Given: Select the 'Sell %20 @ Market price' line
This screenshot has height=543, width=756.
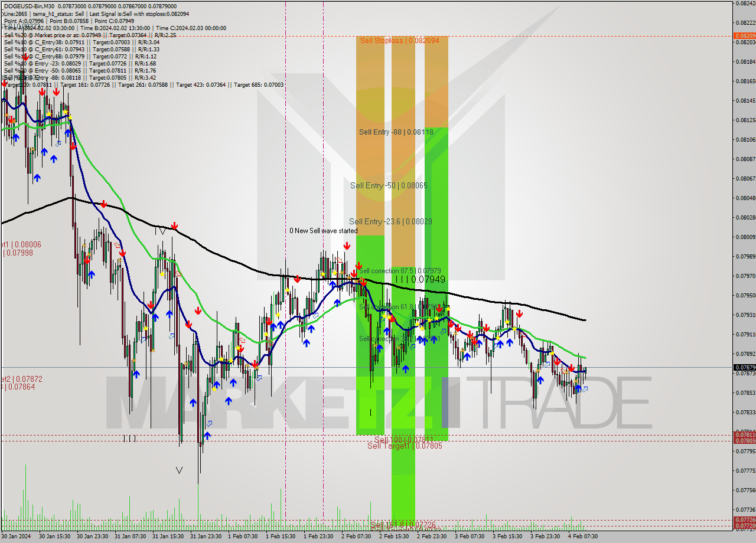Looking at the screenshot, I should [90, 35].
